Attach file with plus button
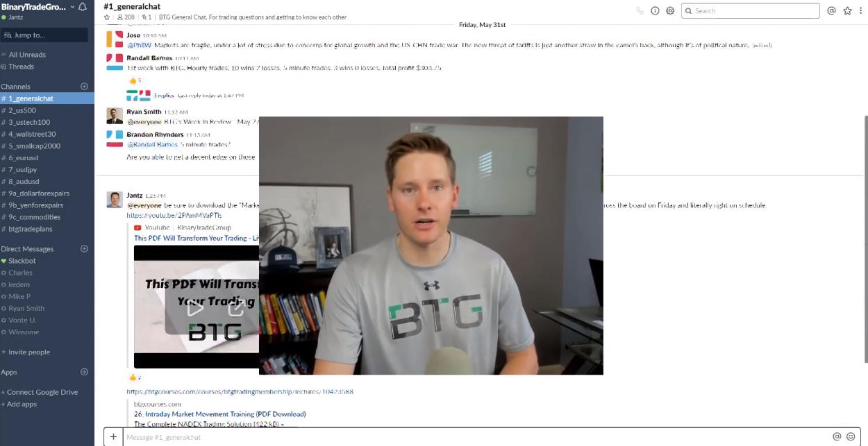The height and width of the screenshot is (446, 868). pos(113,437)
